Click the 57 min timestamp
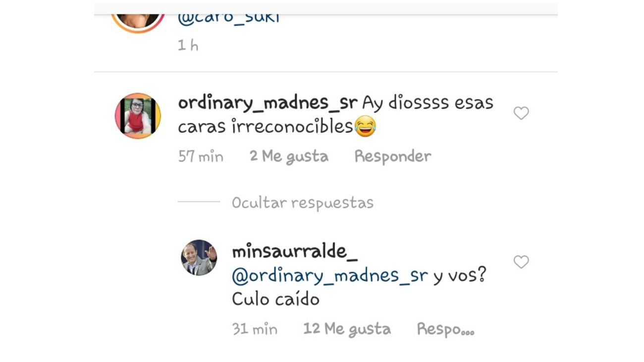644x362 pixels. [201, 157]
